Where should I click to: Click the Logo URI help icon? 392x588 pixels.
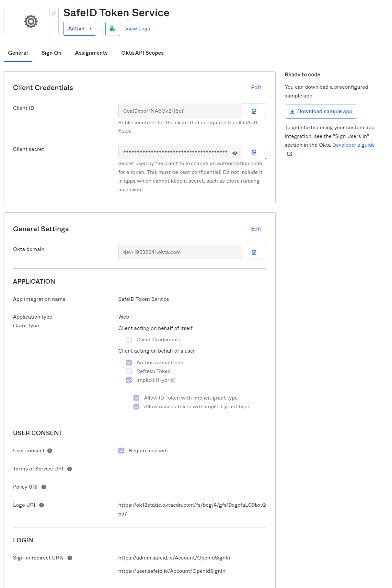pos(41,505)
